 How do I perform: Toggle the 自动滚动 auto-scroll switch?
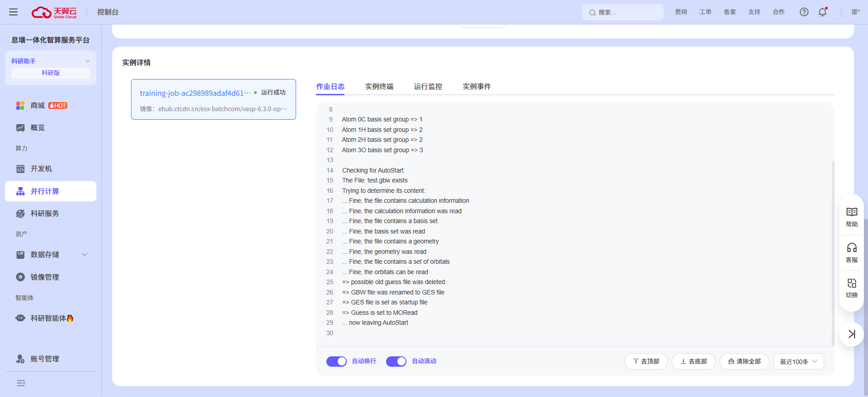pos(396,361)
